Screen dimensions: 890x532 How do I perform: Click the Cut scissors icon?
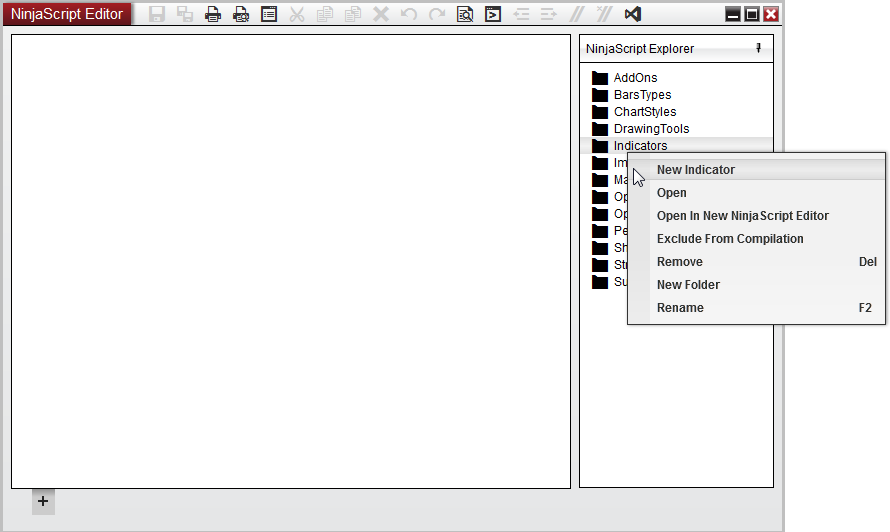[297, 14]
